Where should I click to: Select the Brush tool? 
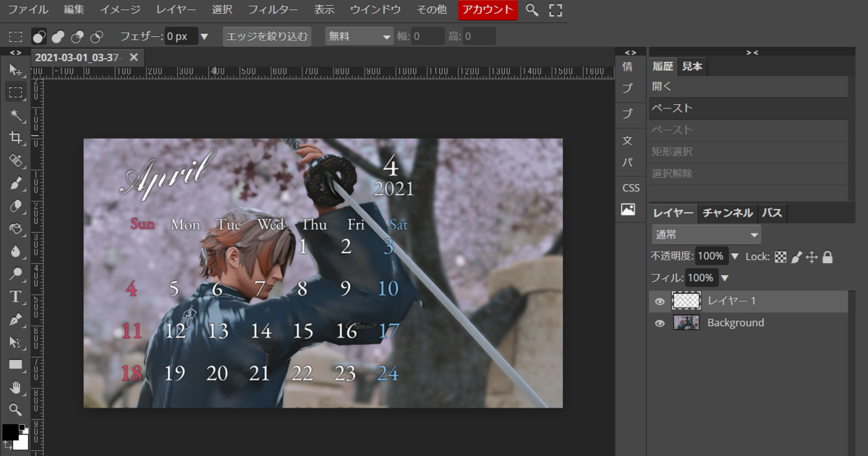pyautogui.click(x=16, y=184)
